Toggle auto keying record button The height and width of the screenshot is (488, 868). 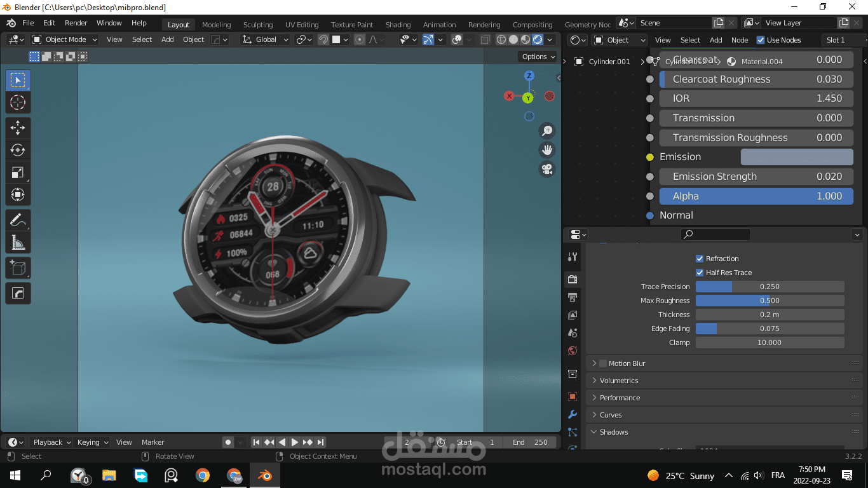(228, 442)
